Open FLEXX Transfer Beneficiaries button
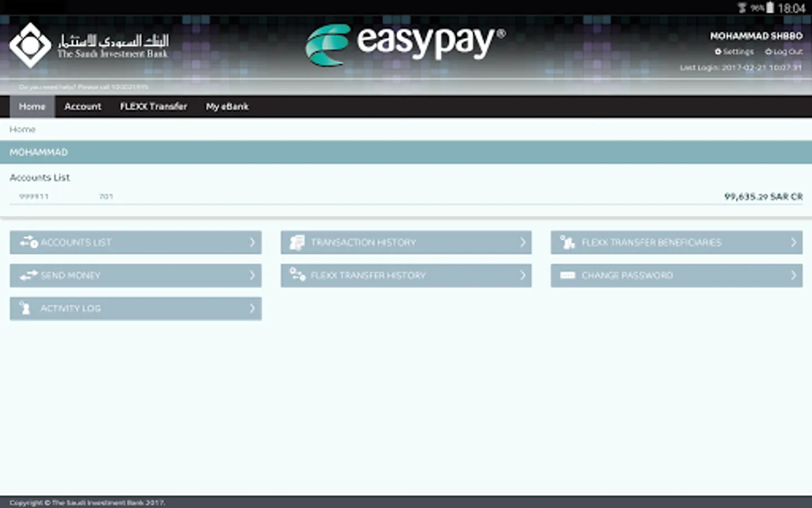Viewport: 812px width, 508px height. [x=677, y=242]
